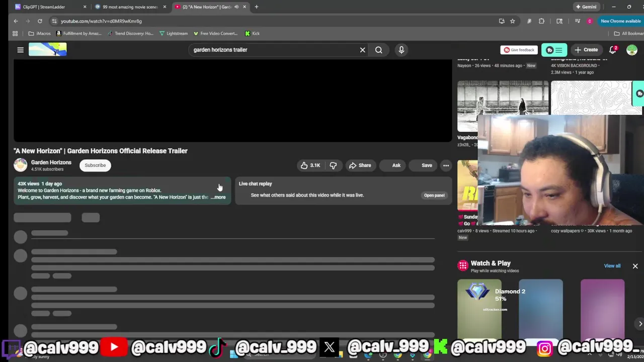The height and width of the screenshot is (362, 644).
Task: Select the A New Horizon YouTube tab
Action: 210,7
